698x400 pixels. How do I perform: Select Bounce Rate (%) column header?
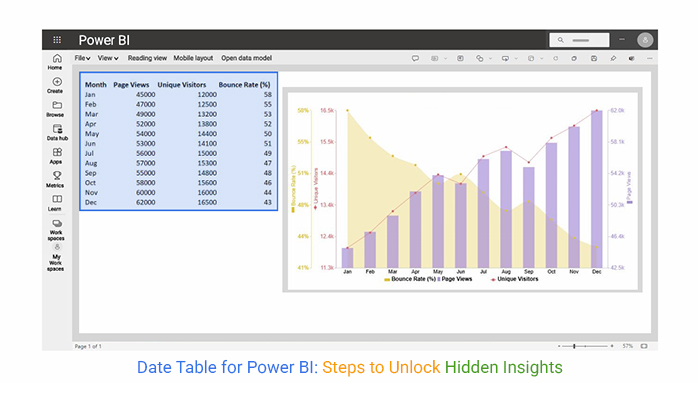244,85
